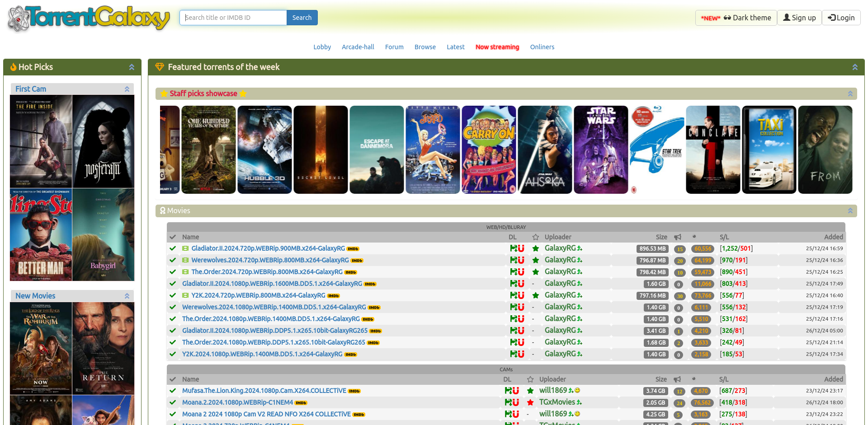Image resolution: width=868 pixels, height=425 pixels.
Task: Click the comments count badge showing 15
Action: click(679, 249)
